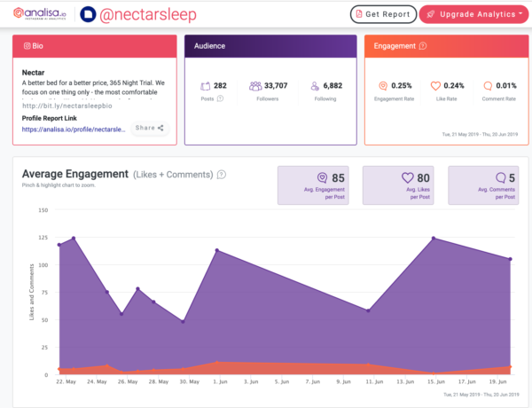
Task: Open the analisa.io profile report link
Action: point(74,129)
